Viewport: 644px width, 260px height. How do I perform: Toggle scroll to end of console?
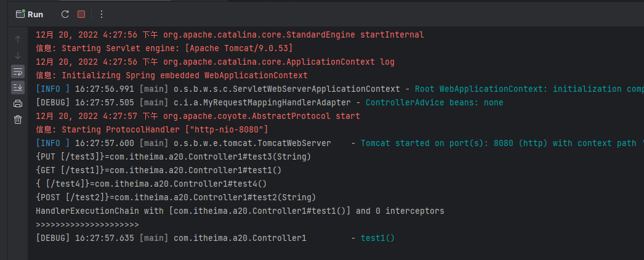(18, 87)
